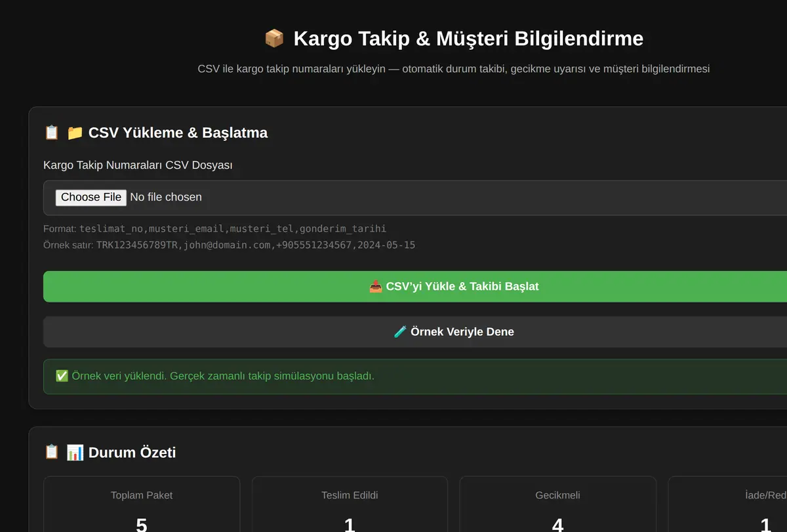Select the Gecikmeli summary card
Image resolution: width=787 pixels, height=532 pixels.
557,504
